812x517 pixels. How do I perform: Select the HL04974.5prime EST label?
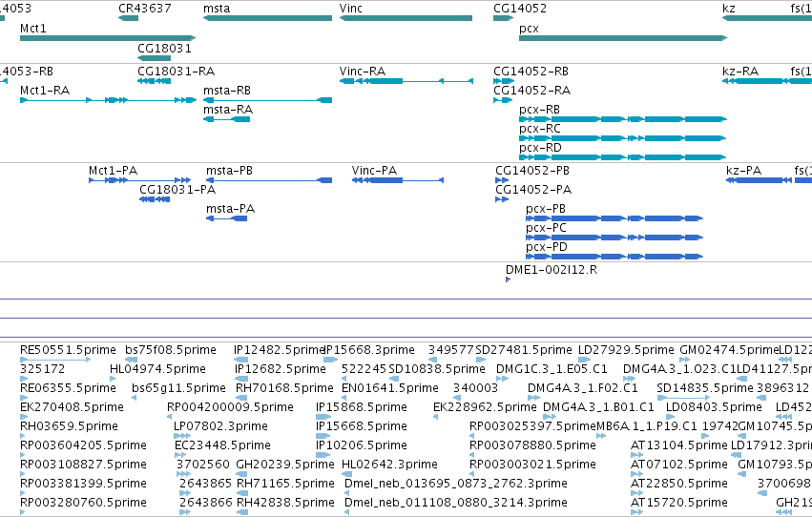tap(157, 369)
